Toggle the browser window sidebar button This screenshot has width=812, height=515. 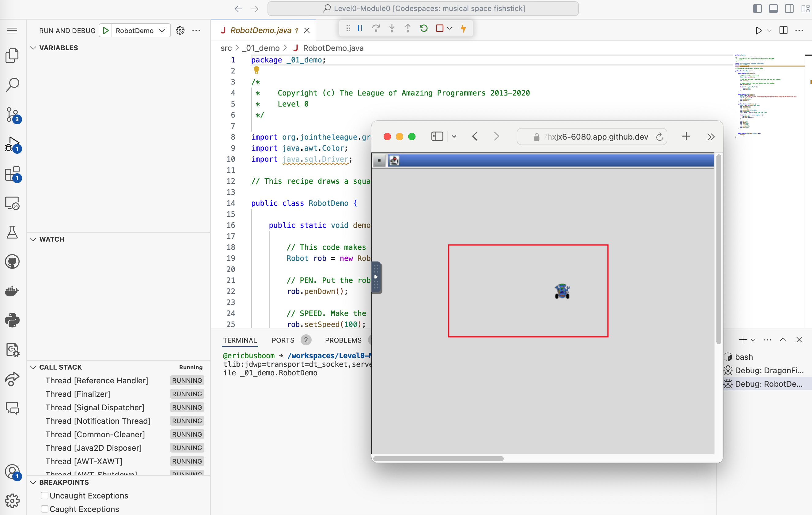click(x=437, y=137)
